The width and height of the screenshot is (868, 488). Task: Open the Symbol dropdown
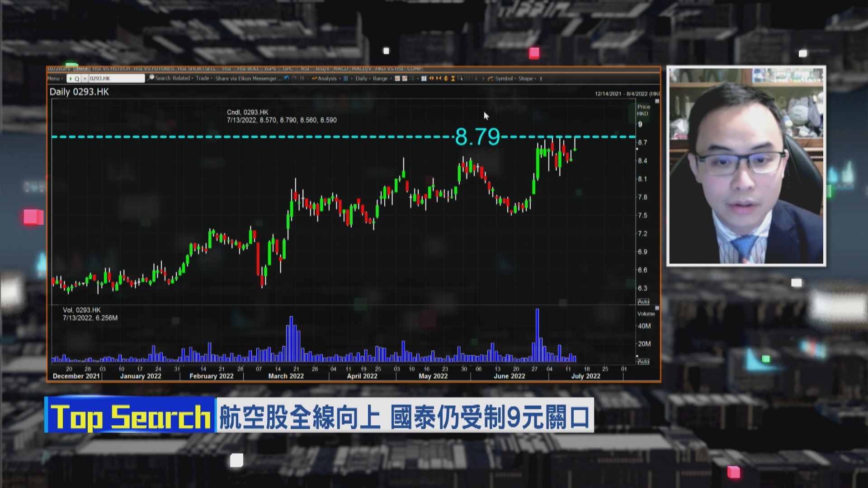pos(503,78)
